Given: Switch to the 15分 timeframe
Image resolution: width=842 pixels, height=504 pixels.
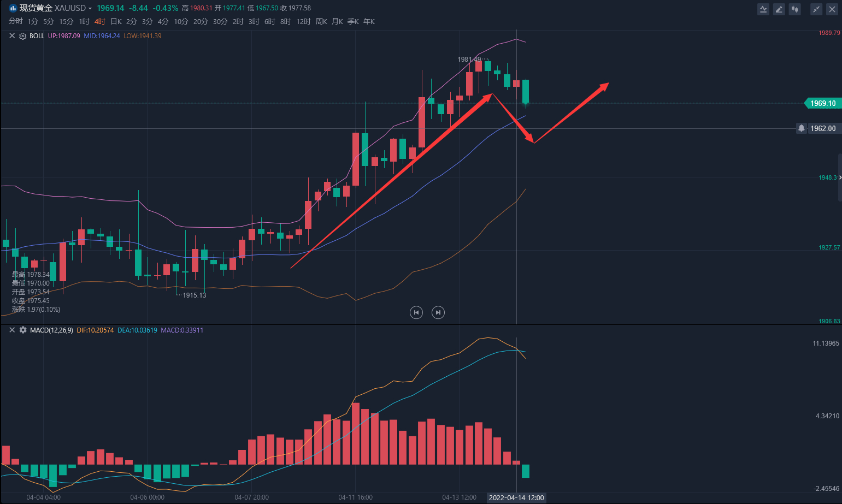Looking at the screenshot, I should tap(66, 21).
